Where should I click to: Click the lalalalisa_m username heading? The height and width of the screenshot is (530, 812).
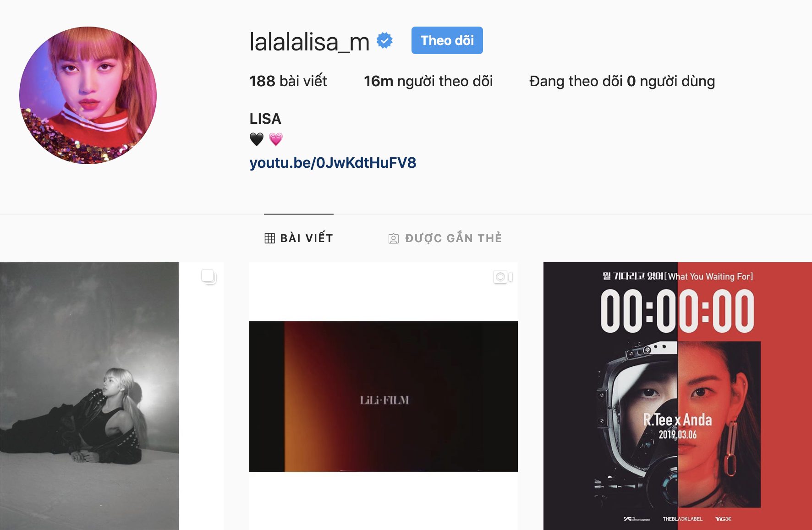[310, 42]
